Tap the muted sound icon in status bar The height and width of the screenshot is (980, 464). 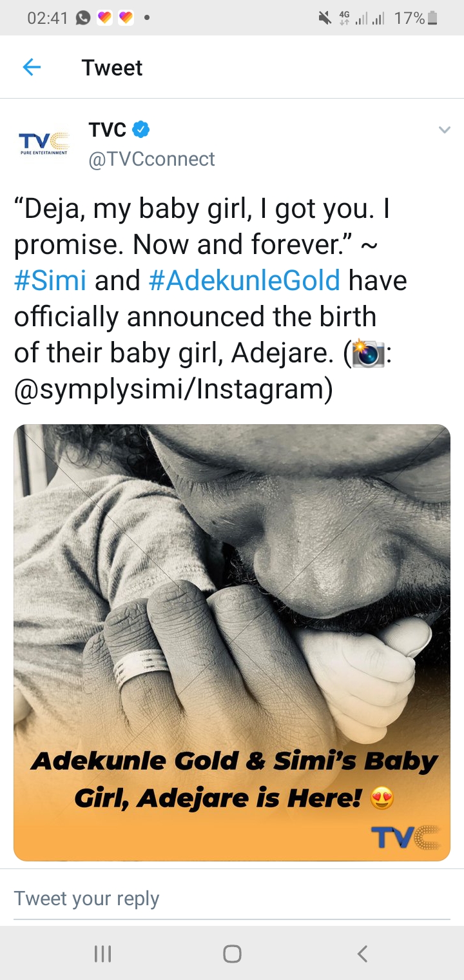(325, 18)
